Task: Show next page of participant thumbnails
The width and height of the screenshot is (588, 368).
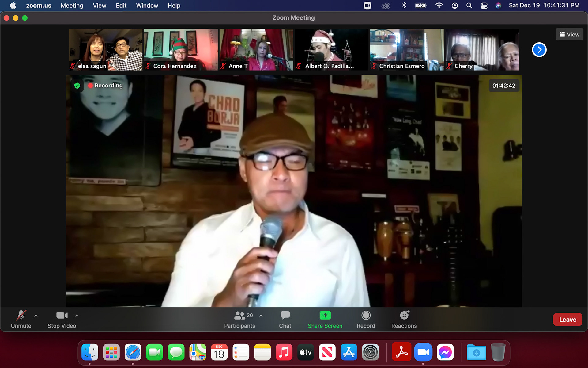Action: (x=539, y=50)
